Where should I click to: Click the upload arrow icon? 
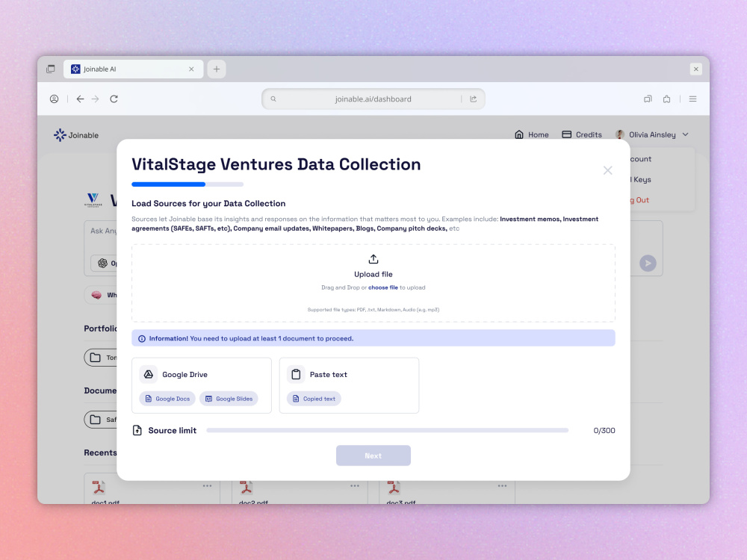pyautogui.click(x=373, y=259)
